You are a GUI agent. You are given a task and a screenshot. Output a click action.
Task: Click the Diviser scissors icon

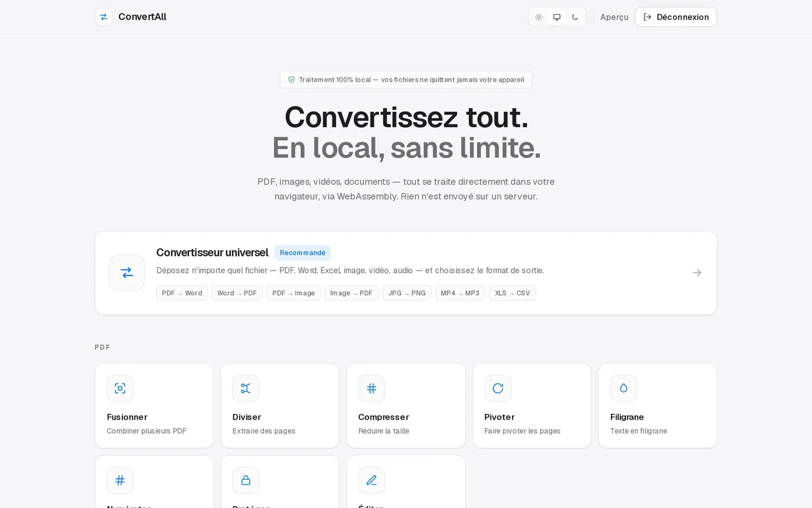click(x=246, y=389)
